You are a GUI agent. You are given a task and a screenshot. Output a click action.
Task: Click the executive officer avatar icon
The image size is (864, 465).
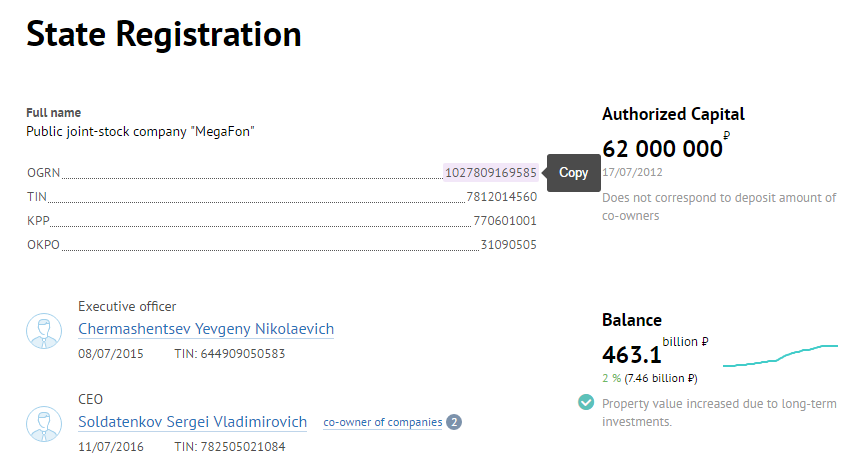click(44, 331)
